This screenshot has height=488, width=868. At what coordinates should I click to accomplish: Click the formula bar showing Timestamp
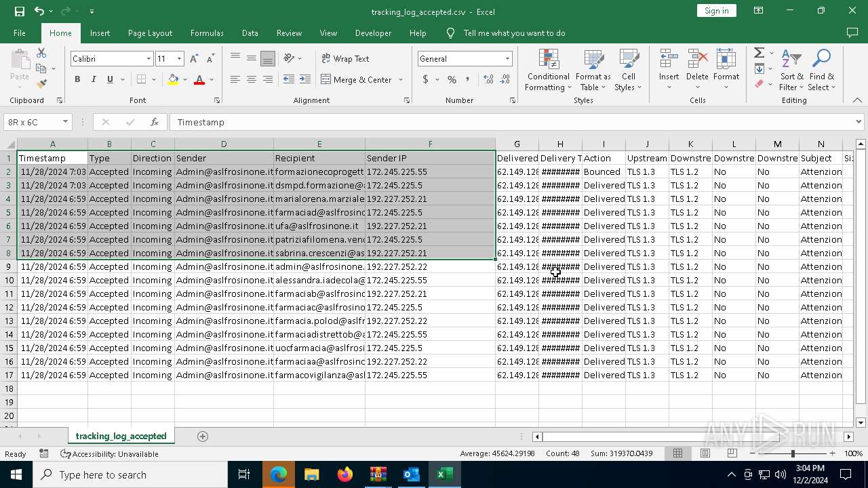[513, 123]
